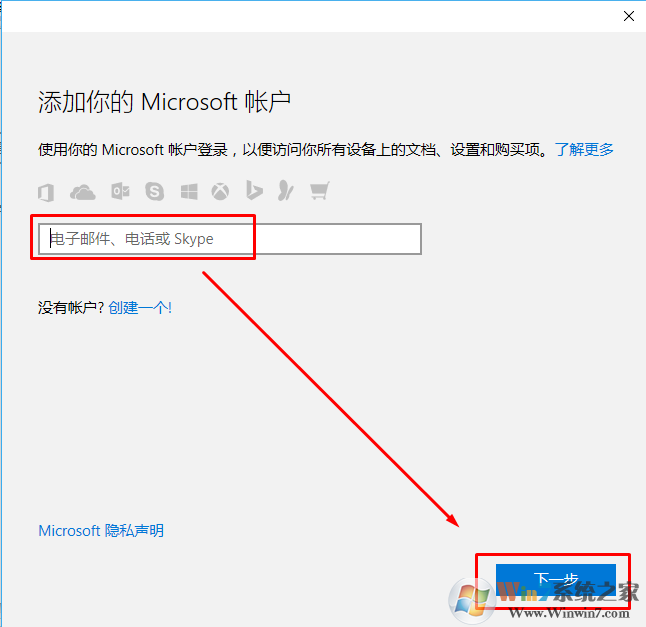Click the 下一步 button
Image resolution: width=646 pixels, height=627 pixels.
(556, 580)
